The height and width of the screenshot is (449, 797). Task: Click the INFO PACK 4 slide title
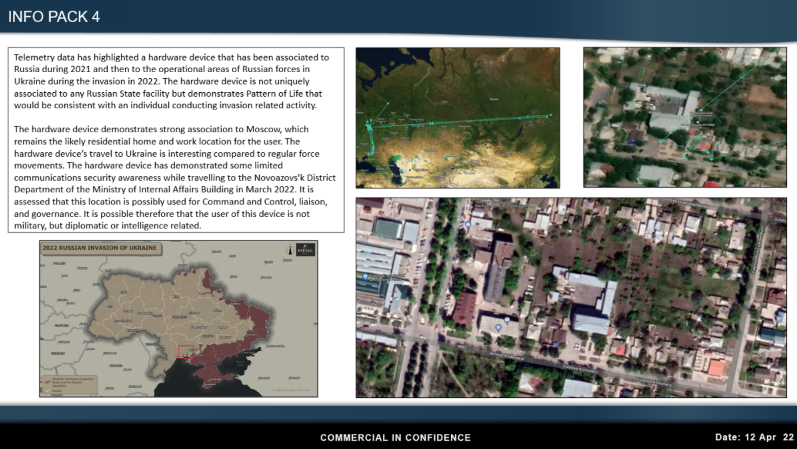point(54,17)
